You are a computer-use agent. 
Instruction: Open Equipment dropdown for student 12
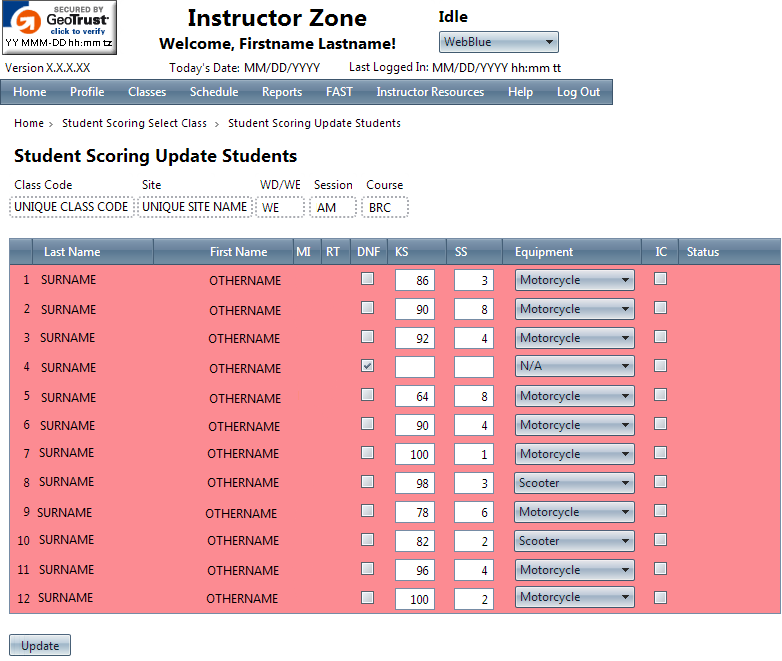(x=575, y=597)
